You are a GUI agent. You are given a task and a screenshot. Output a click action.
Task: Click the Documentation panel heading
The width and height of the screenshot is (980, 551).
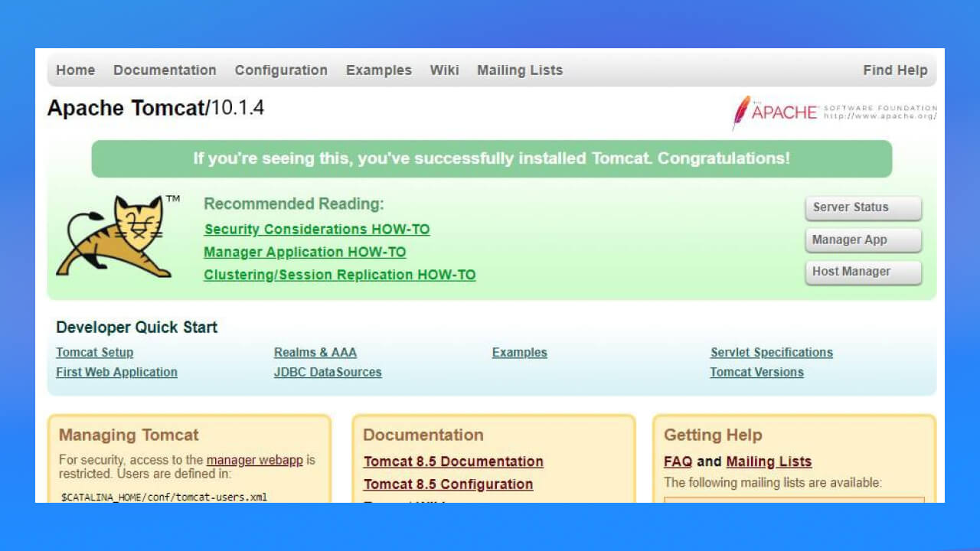pos(423,435)
